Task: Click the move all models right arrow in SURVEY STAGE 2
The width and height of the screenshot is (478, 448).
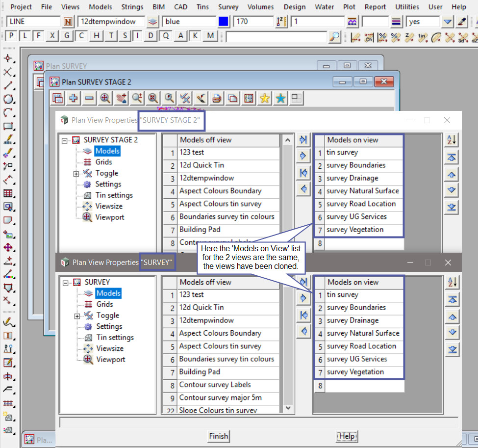Action: click(x=303, y=140)
